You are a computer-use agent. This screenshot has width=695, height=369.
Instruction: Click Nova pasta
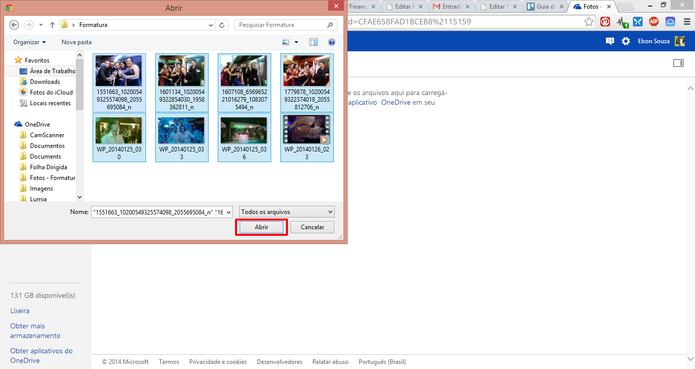[76, 42]
